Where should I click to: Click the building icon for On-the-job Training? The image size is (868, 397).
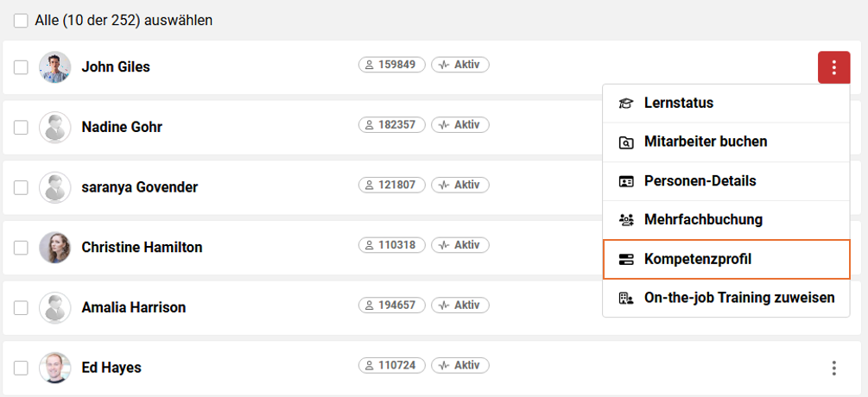click(x=625, y=298)
